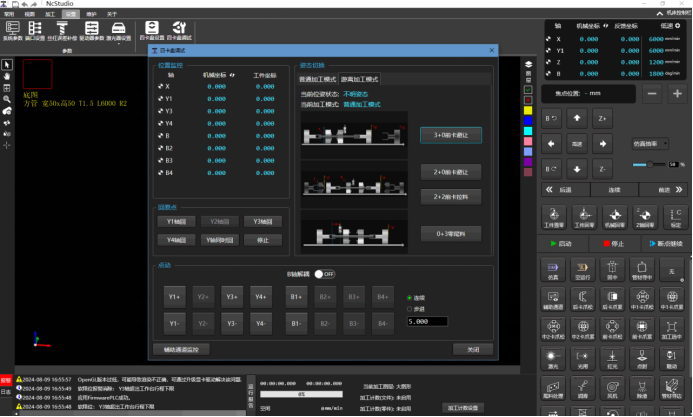This screenshot has height=417, width=693.
Task: Click the 后卡爪紧 rear chuck clamp icon
Action: tap(612, 299)
